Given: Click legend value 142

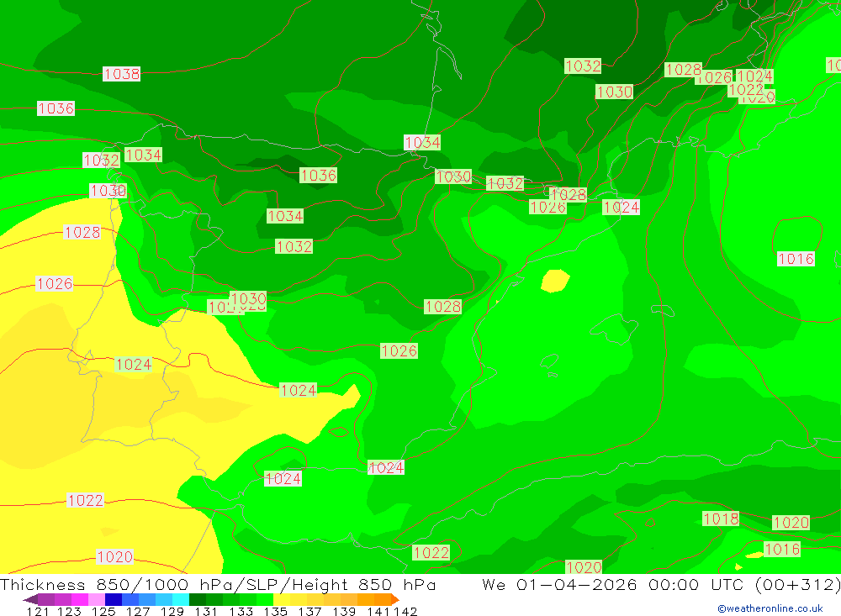Looking at the screenshot, I should [405, 611].
